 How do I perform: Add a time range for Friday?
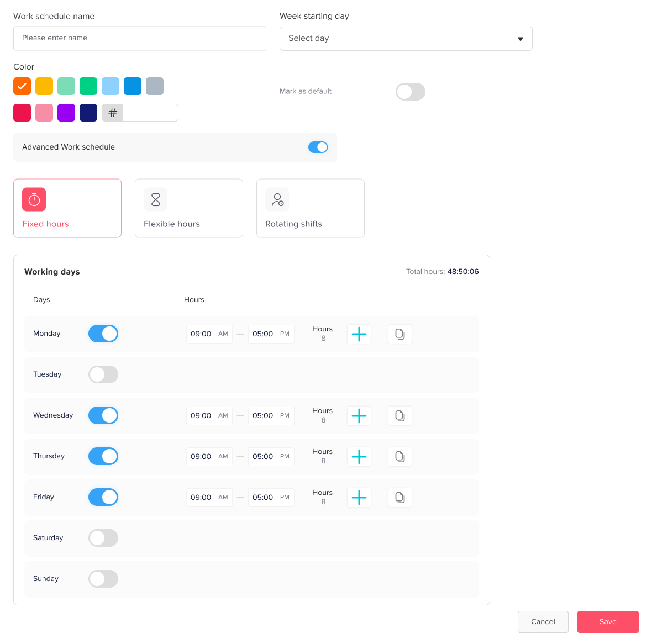(x=359, y=498)
